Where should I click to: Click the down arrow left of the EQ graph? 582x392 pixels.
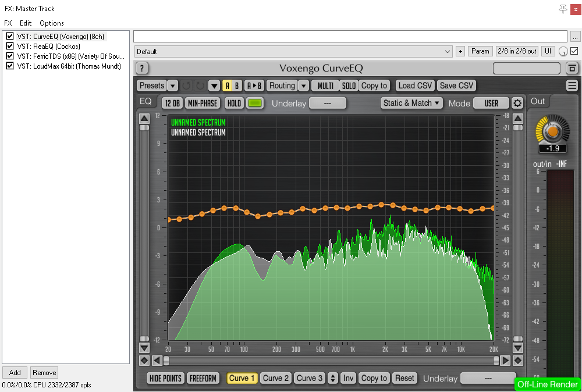[x=144, y=348]
